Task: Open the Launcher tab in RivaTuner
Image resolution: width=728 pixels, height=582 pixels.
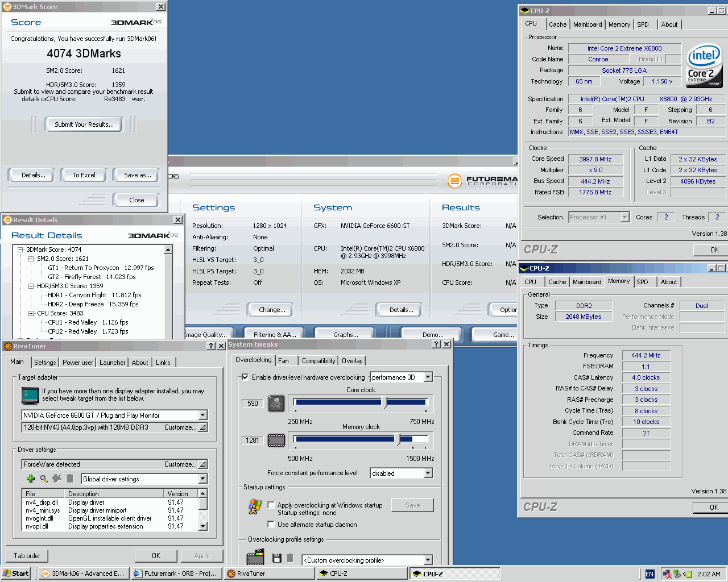Action: (113, 362)
